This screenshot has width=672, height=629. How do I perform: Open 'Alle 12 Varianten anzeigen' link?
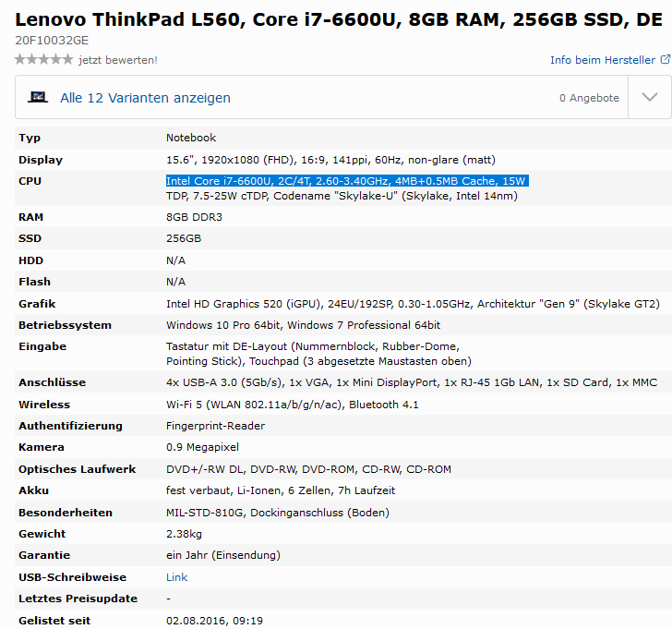(145, 98)
